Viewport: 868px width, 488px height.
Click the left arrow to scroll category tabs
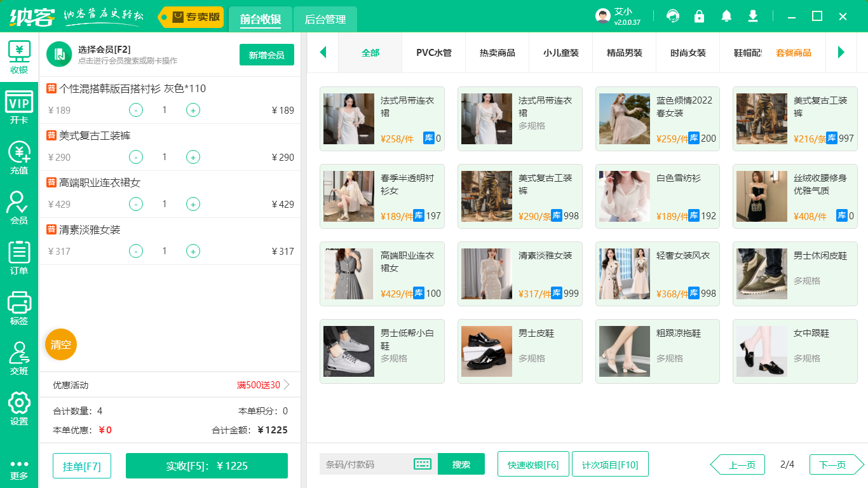pos(323,53)
